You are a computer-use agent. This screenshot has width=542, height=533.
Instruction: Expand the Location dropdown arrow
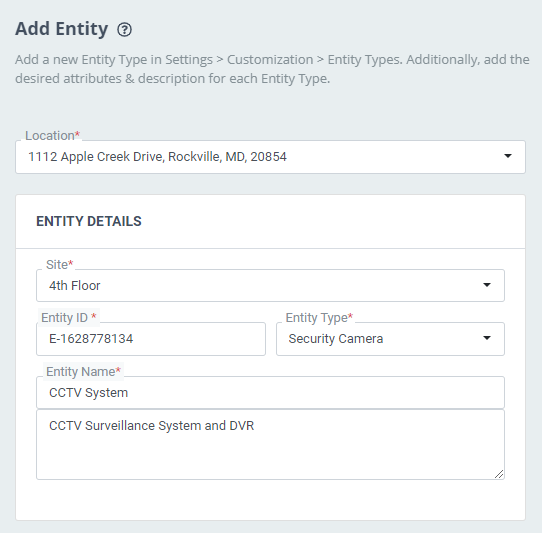(x=507, y=156)
